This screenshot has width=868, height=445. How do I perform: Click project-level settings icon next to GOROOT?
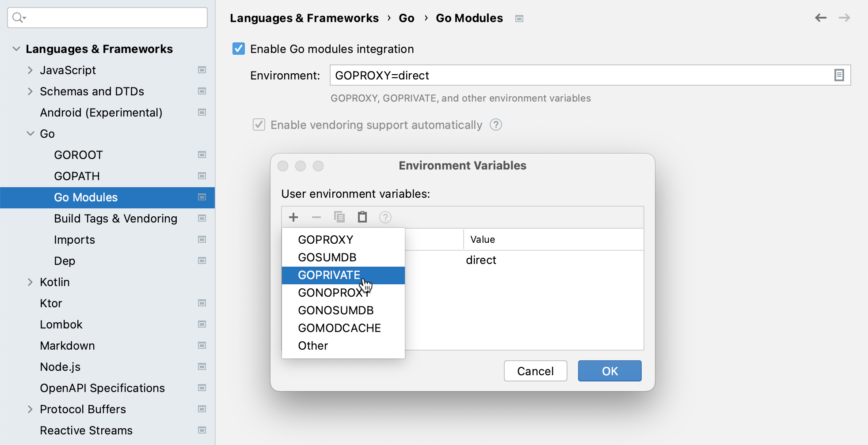click(x=202, y=155)
